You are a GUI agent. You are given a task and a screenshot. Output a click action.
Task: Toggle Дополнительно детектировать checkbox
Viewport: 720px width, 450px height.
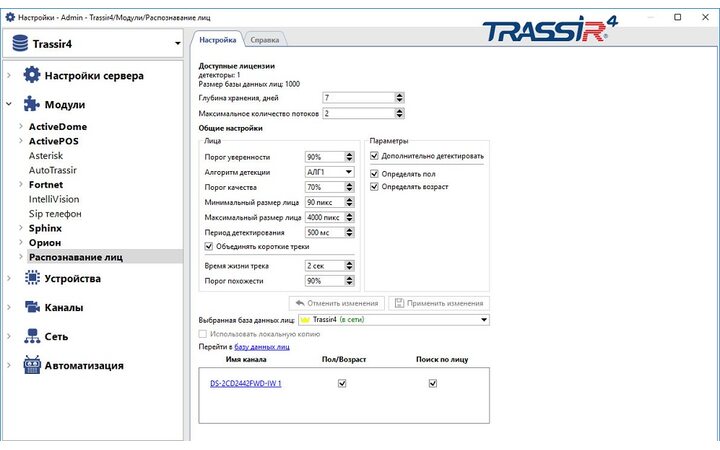click(x=374, y=156)
